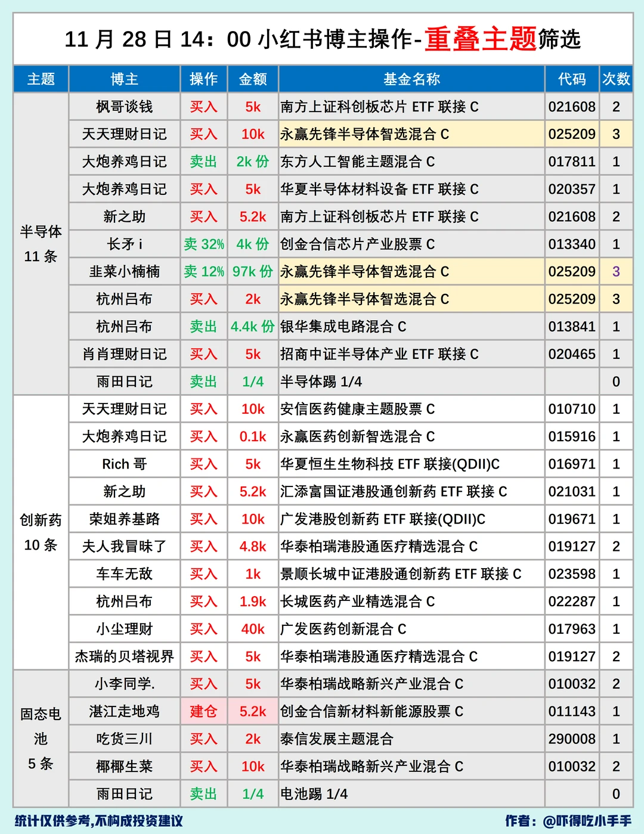Click the 卖出 action for 大炮养鸡日记
644x834 pixels.
tap(203, 162)
